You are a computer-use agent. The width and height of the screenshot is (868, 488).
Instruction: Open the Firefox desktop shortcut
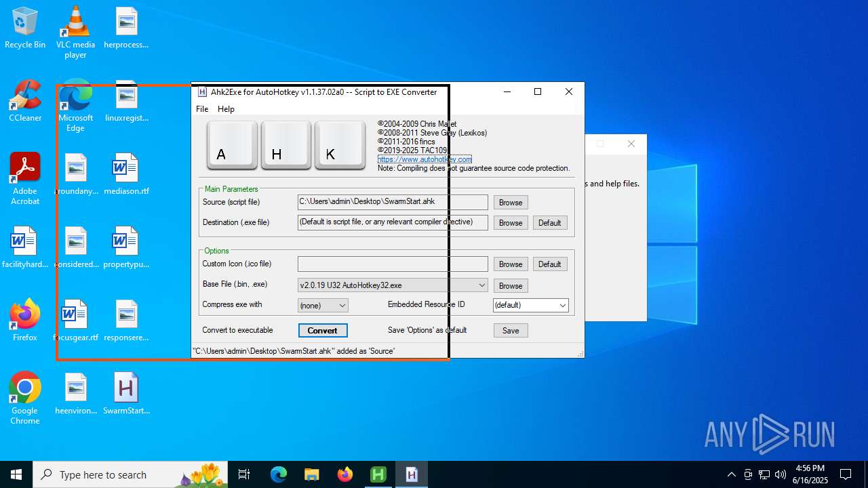point(25,321)
